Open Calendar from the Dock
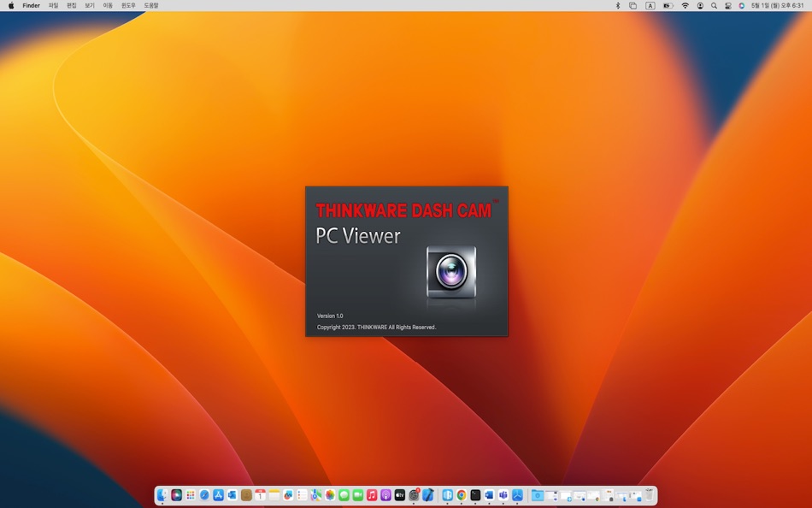 click(260, 495)
